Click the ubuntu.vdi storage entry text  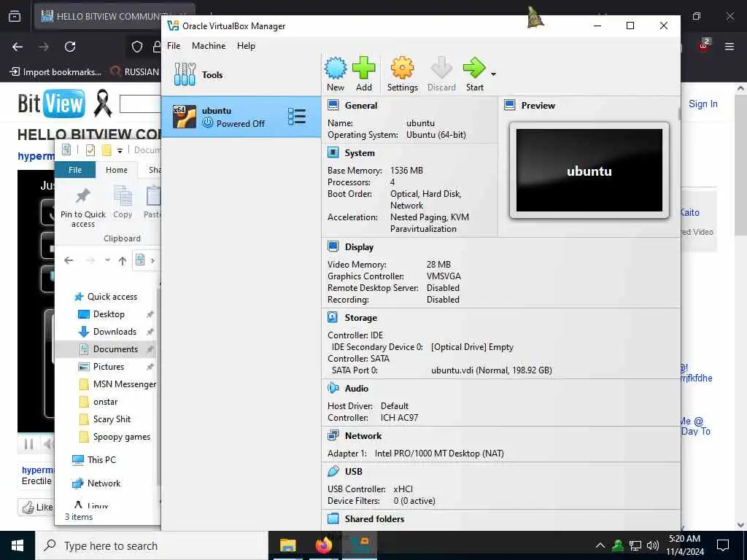point(491,370)
